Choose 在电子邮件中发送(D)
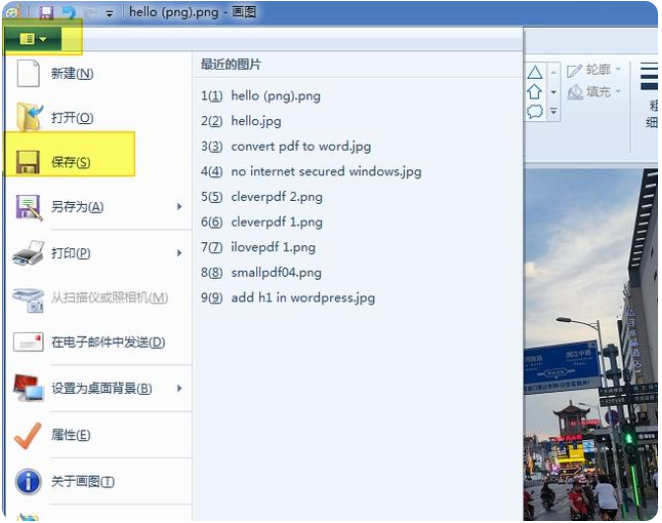The width and height of the screenshot is (662, 523). click(x=97, y=342)
